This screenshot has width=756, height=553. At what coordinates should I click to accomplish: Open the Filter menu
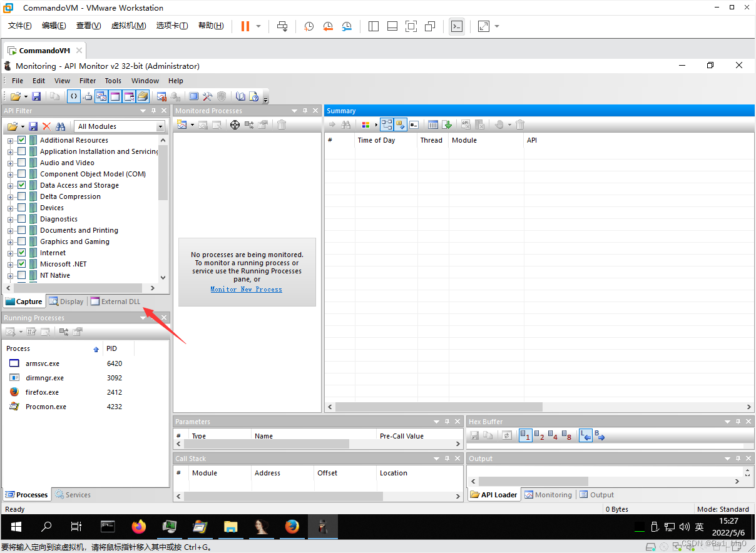click(88, 81)
